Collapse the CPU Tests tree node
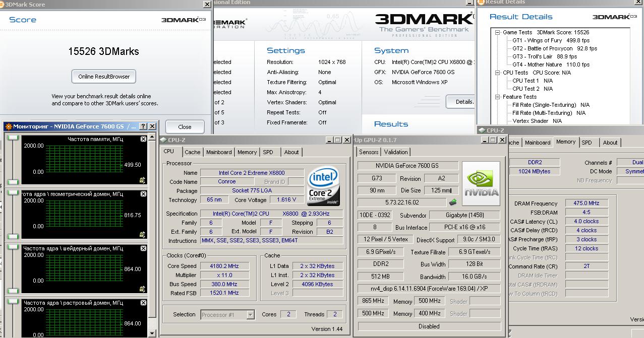Viewport: 644px width, 338px height. point(497,73)
